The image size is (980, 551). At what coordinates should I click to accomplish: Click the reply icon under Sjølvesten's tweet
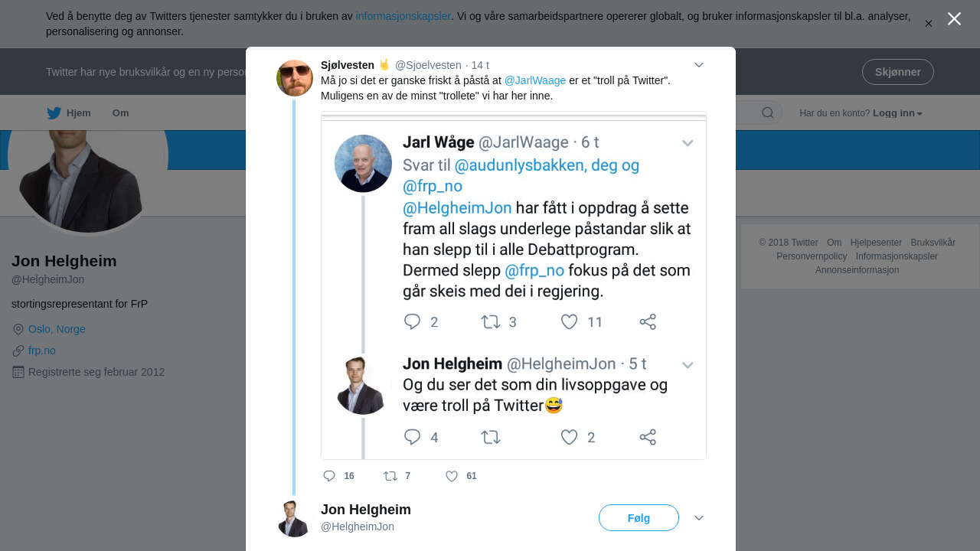point(330,476)
